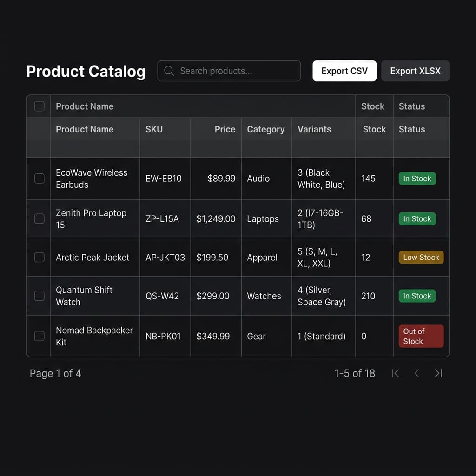
Task: Jump to the last page using the skip-forward icon
Action: (438, 373)
